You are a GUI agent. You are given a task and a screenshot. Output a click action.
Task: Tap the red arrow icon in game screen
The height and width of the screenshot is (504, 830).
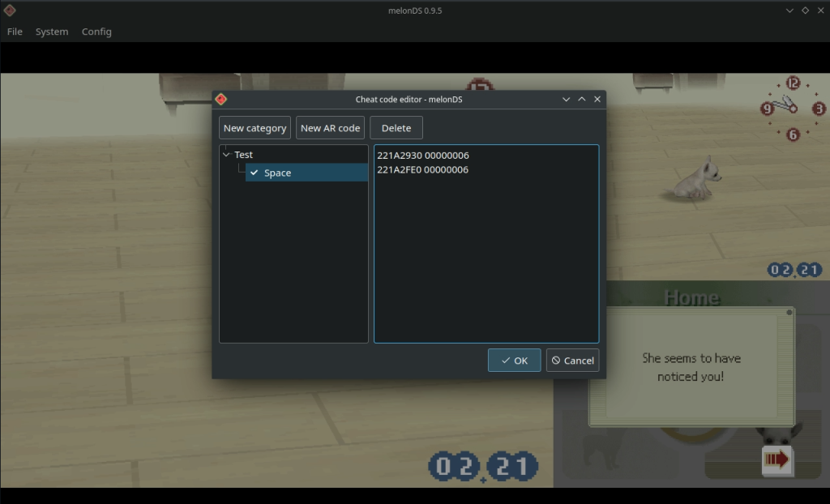(777, 459)
